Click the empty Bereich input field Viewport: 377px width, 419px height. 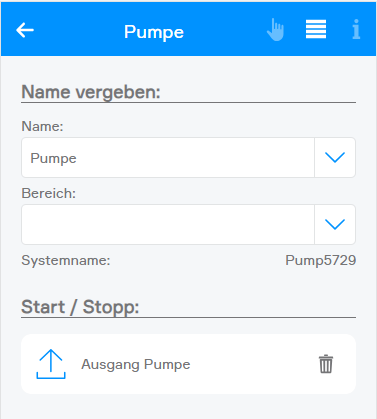pyautogui.click(x=168, y=224)
